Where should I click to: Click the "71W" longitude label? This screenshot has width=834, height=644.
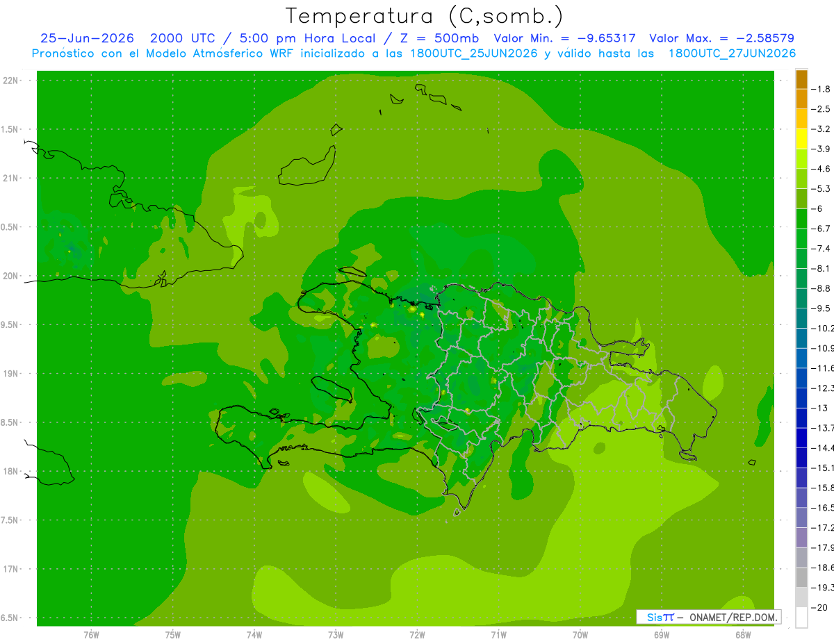click(498, 635)
